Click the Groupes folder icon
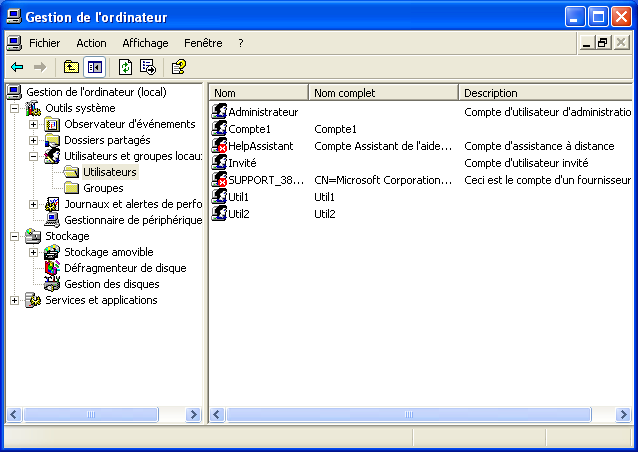This screenshot has height=452, width=638. click(x=71, y=188)
